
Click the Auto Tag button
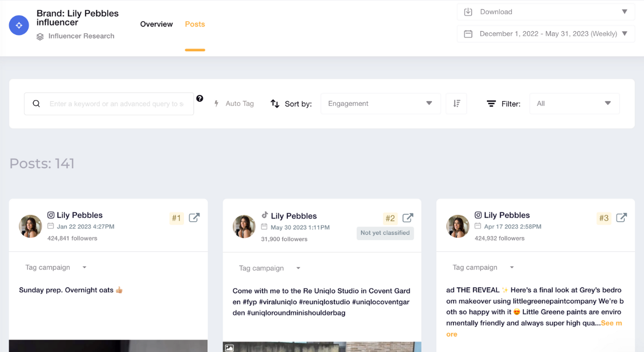[x=234, y=104]
